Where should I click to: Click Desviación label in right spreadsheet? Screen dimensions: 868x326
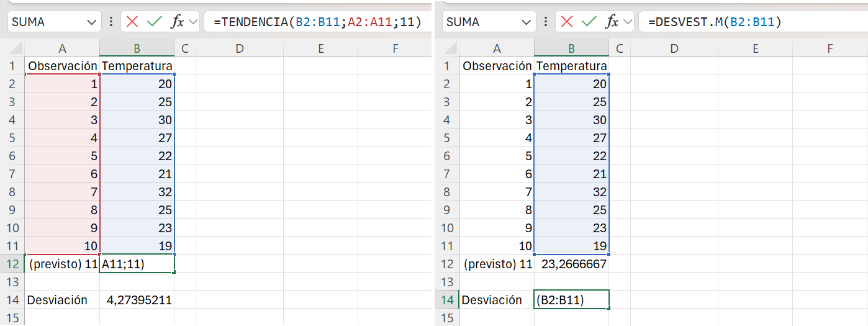point(497,300)
